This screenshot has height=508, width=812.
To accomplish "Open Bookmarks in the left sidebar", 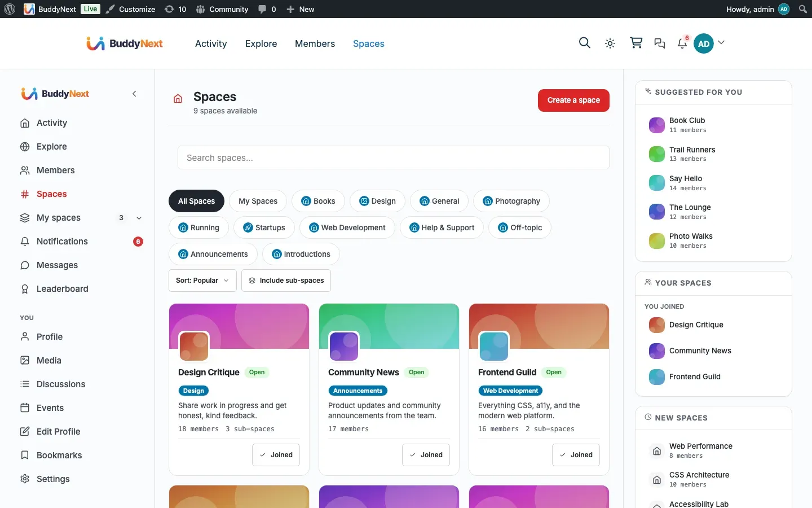I will pyautogui.click(x=81, y=456).
